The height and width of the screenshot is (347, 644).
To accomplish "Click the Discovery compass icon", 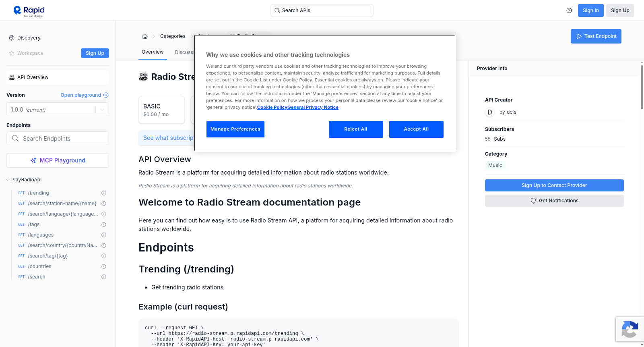I will [x=12, y=38].
